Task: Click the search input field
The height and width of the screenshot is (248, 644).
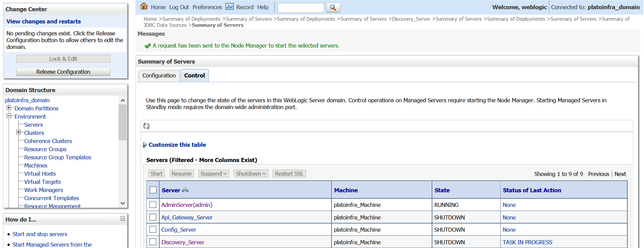Action: pyautogui.click(x=301, y=7)
